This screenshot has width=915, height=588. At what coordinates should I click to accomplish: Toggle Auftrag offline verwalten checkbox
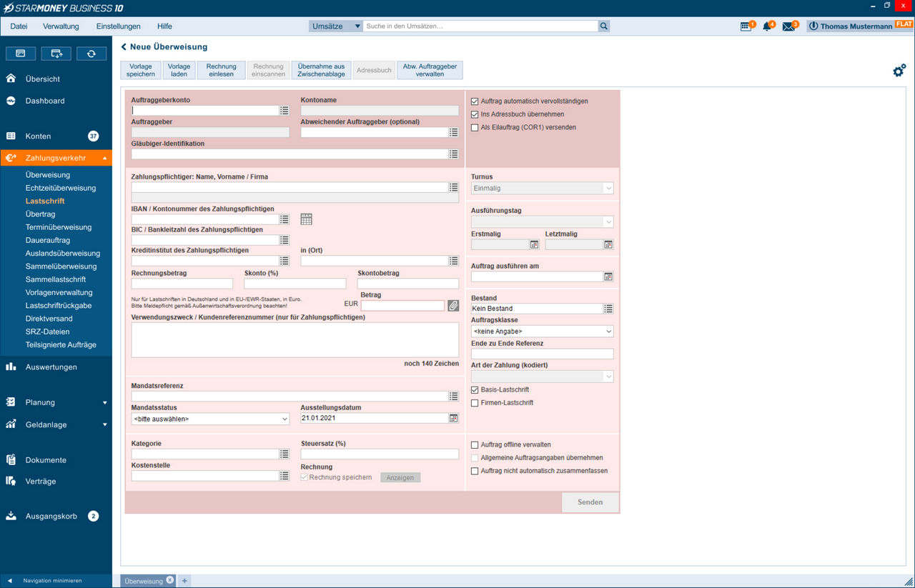click(475, 445)
